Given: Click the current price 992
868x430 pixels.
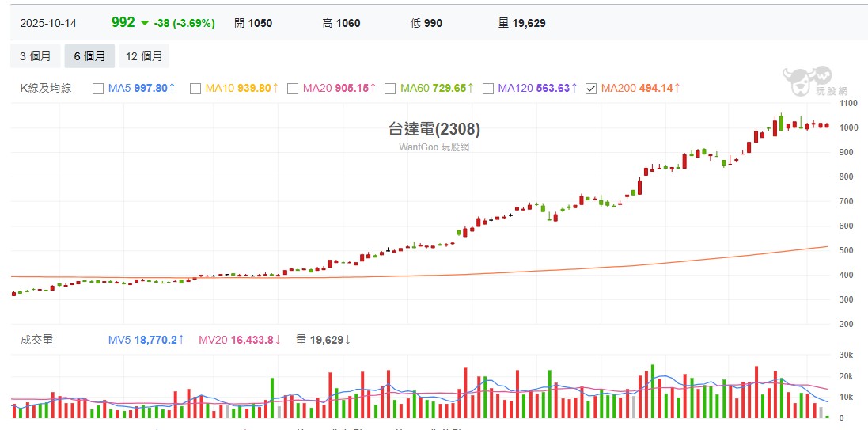Looking at the screenshot, I should click(123, 22).
